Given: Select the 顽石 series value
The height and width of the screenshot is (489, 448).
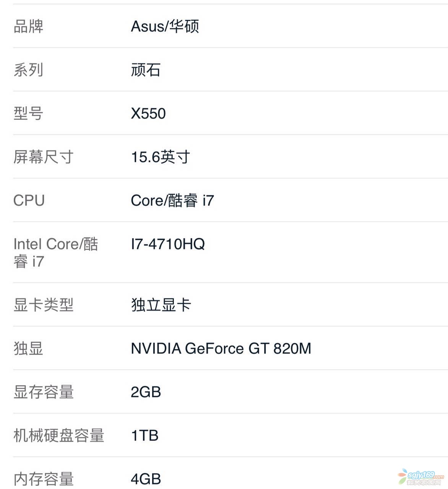Looking at the screenshot, I should point(146,70).
